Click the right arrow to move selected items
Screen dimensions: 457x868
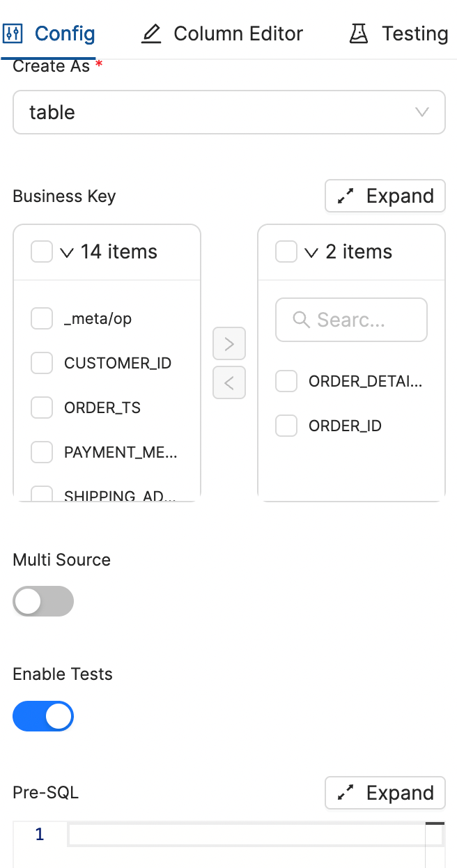pos(228,343)
